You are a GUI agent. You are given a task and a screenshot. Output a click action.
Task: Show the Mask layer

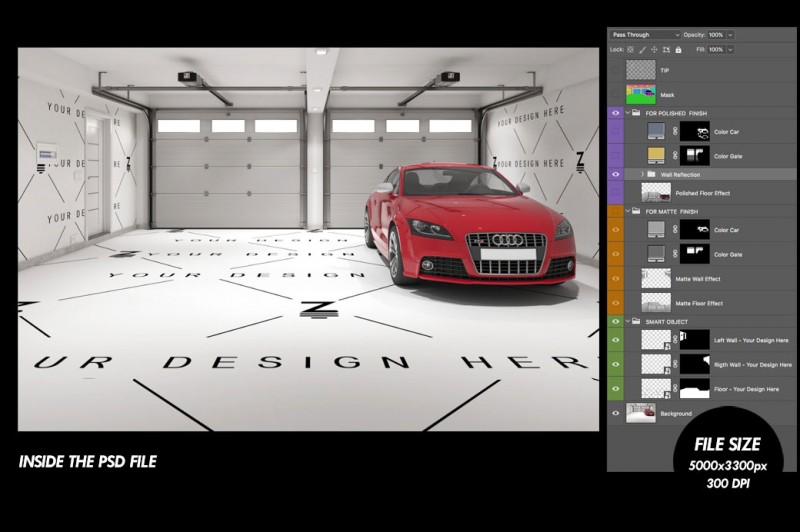tap(616, 94)
